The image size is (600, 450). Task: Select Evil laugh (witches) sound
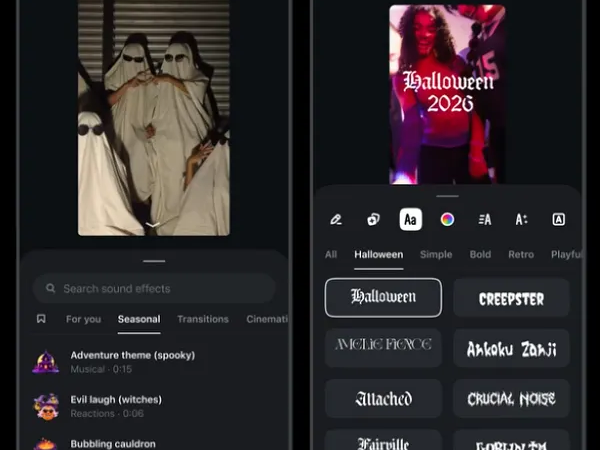tap(154, 406)
